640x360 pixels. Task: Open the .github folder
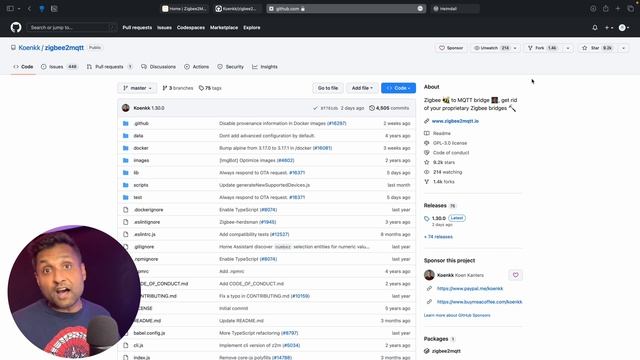141,123
